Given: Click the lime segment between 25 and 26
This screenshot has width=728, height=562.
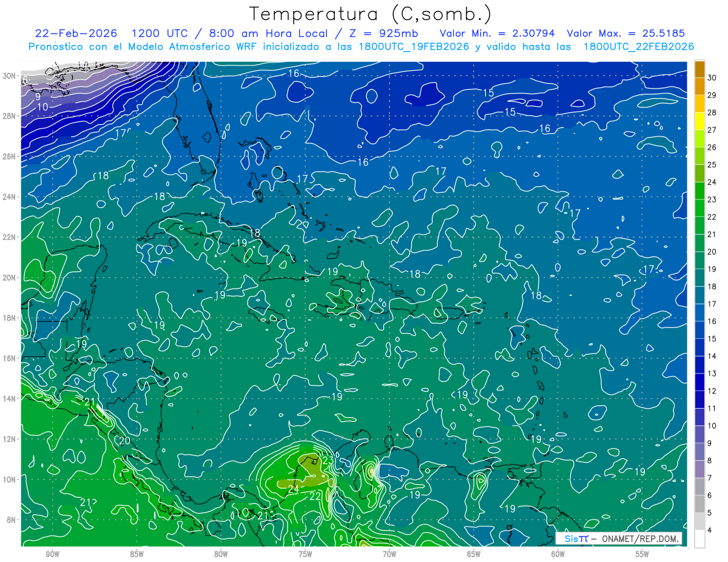Looking at the screenshot, I should pos(699,156).
